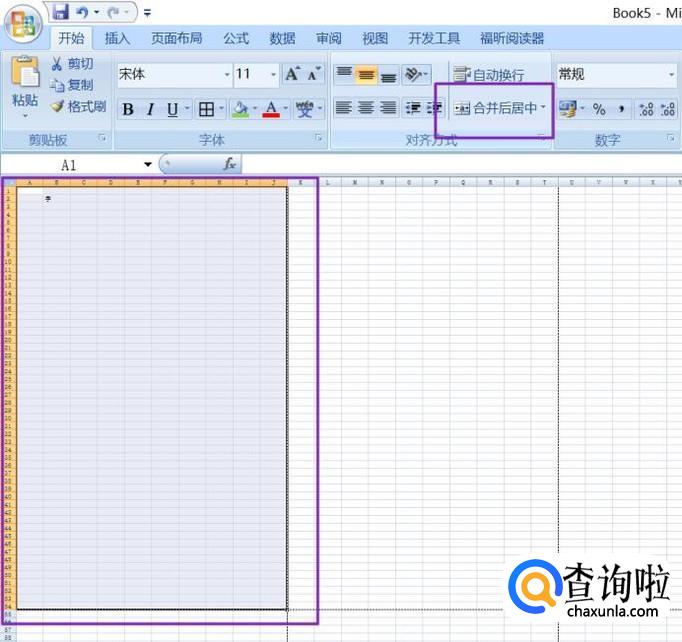
Task: Open the 开发工具 tab
Action: coord(434,38)
